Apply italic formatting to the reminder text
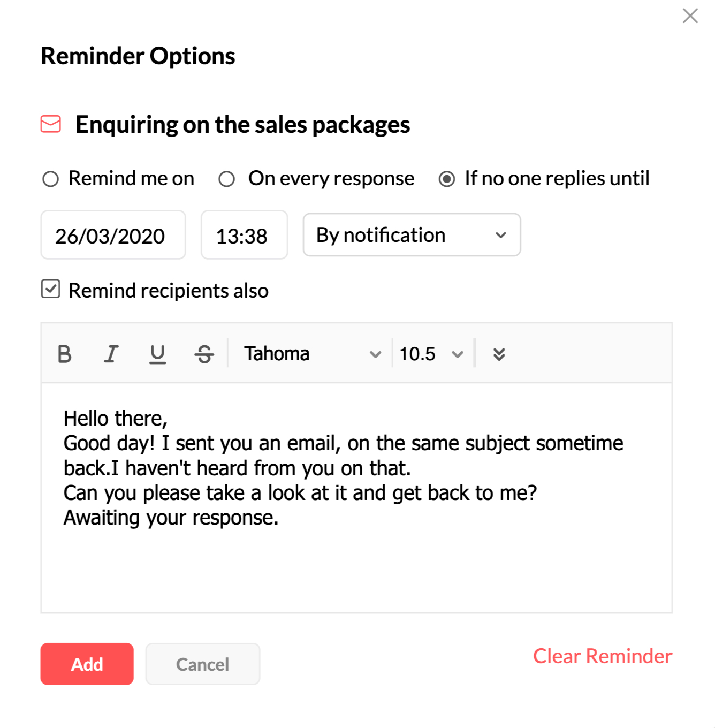Screen dimensions: 715x728 (111, 353)
